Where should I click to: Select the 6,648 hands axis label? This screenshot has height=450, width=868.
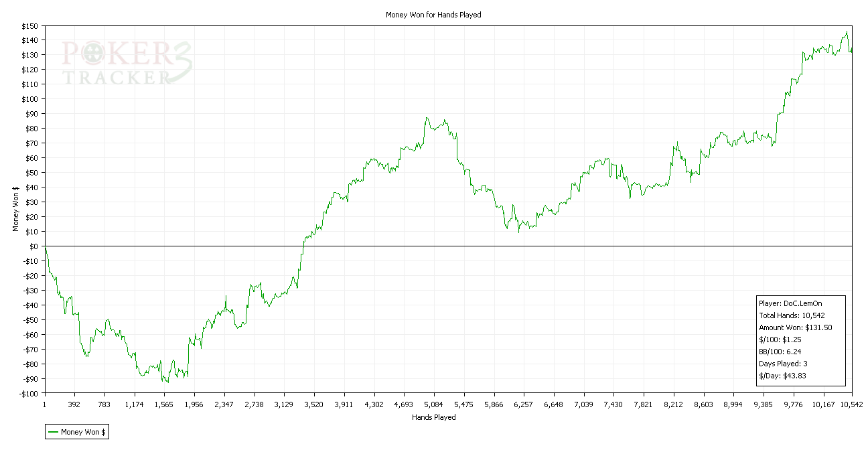(x=554, y=405)
